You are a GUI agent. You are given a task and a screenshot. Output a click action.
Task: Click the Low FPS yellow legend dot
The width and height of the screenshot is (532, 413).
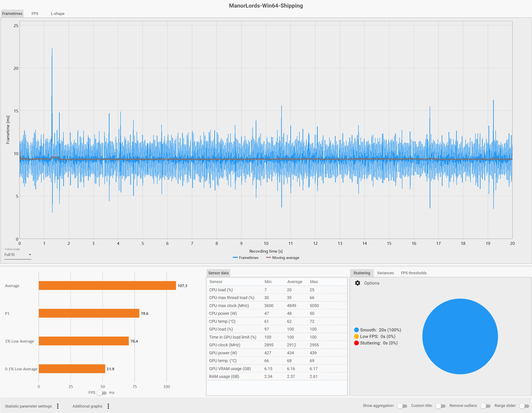(x=356, y=336)
